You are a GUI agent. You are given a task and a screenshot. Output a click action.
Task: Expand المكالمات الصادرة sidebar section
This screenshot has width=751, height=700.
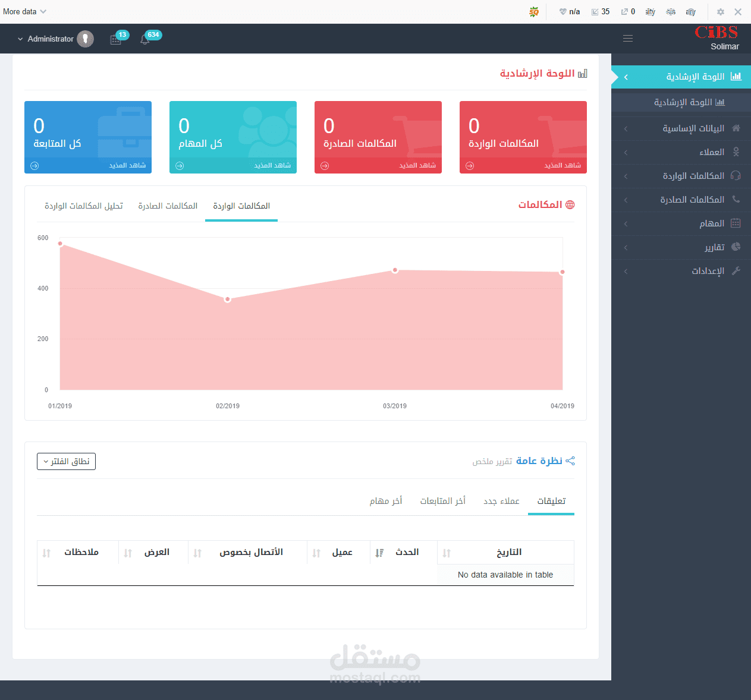coord(626,200)
